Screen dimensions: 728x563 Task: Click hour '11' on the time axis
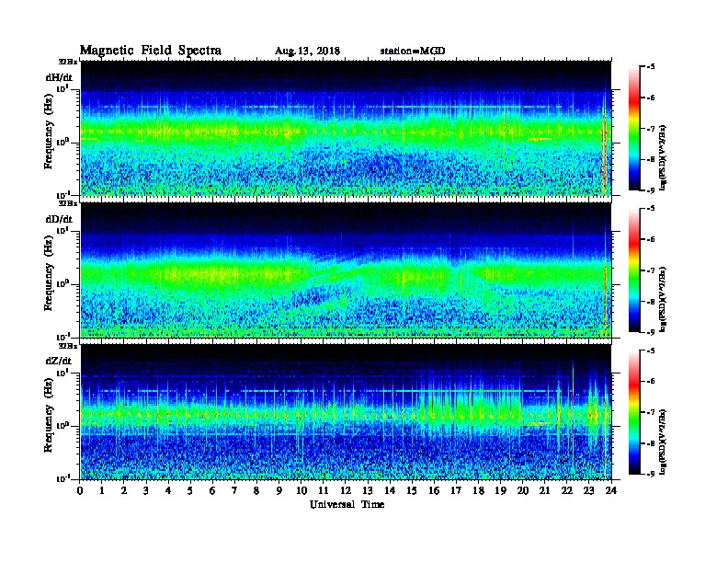point(324,490)
